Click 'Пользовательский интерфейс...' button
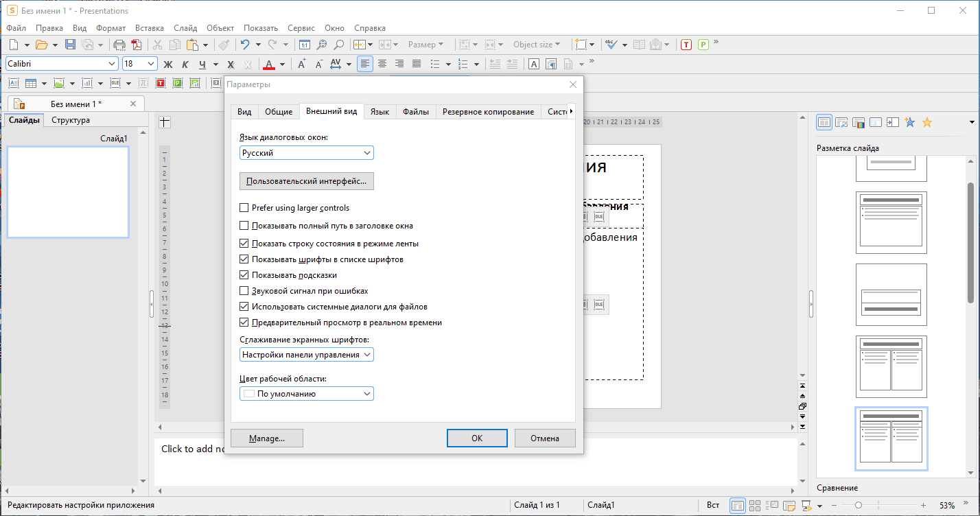Image resolution: width=980 pixels, height=516 pixels. (x=307, y=181)
